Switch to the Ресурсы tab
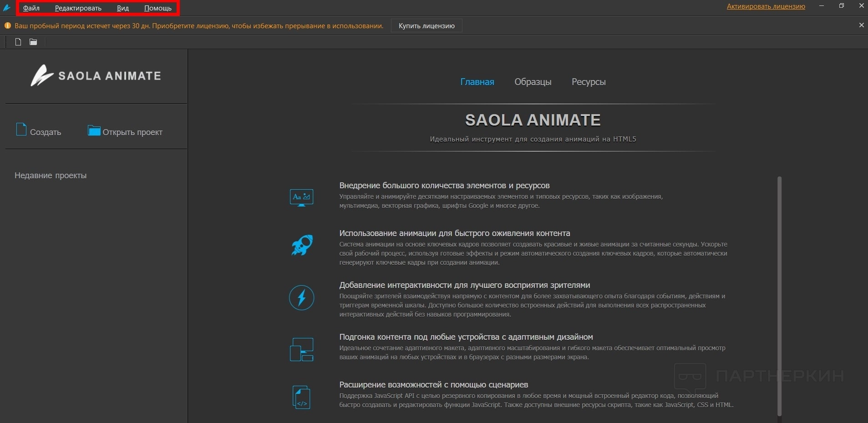The image size is (868, 423). [x=589, y=82]
